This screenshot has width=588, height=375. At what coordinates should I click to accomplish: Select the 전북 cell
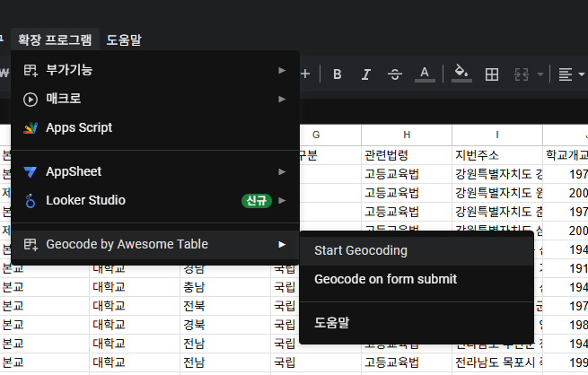(225, 306)
